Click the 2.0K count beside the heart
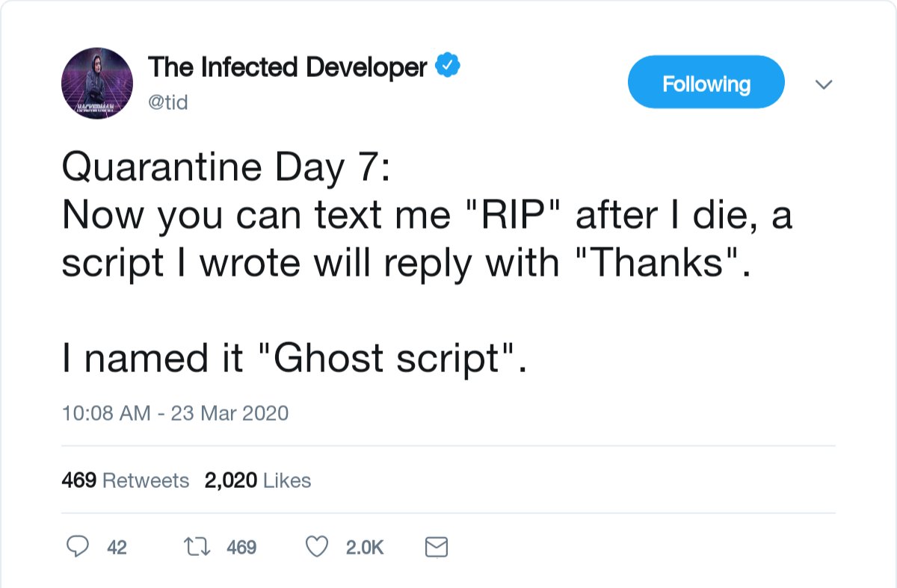Viewport: 897px width, 588px height. 365,548
